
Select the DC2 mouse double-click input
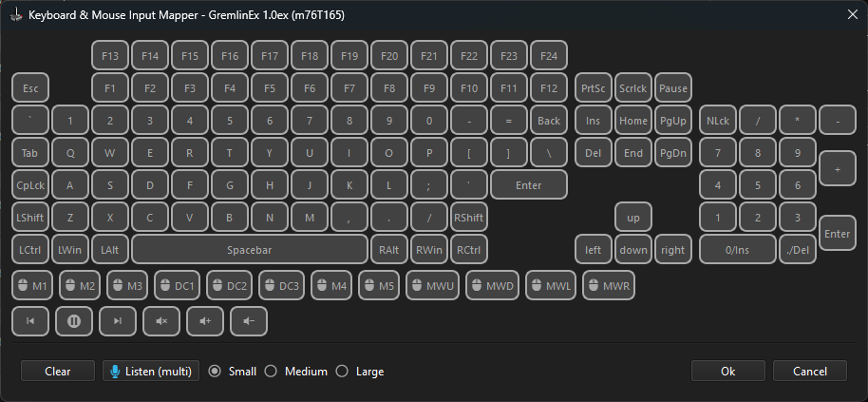coord(228,285)
